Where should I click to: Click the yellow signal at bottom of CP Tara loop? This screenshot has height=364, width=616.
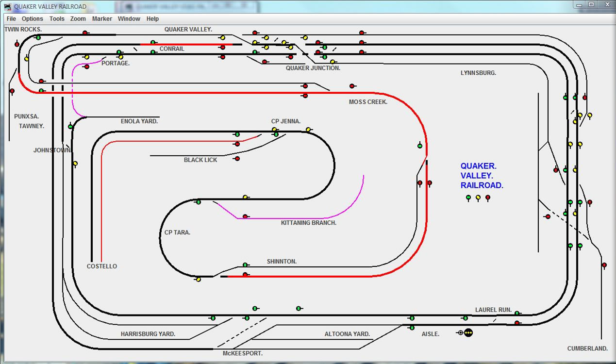coord(198,280)
